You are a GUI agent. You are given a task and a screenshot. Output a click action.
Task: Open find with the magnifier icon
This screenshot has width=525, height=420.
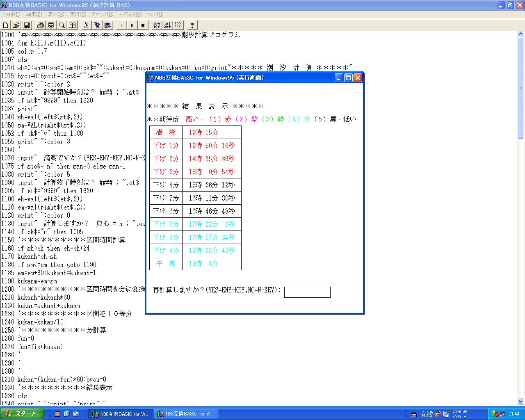click(x=62, y=25)
